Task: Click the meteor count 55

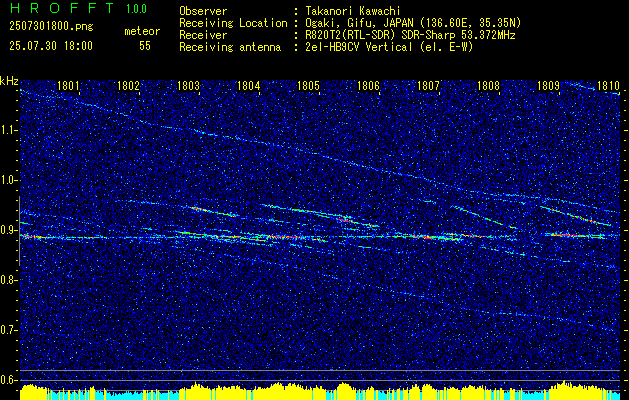Action: (x=145, y=46)
